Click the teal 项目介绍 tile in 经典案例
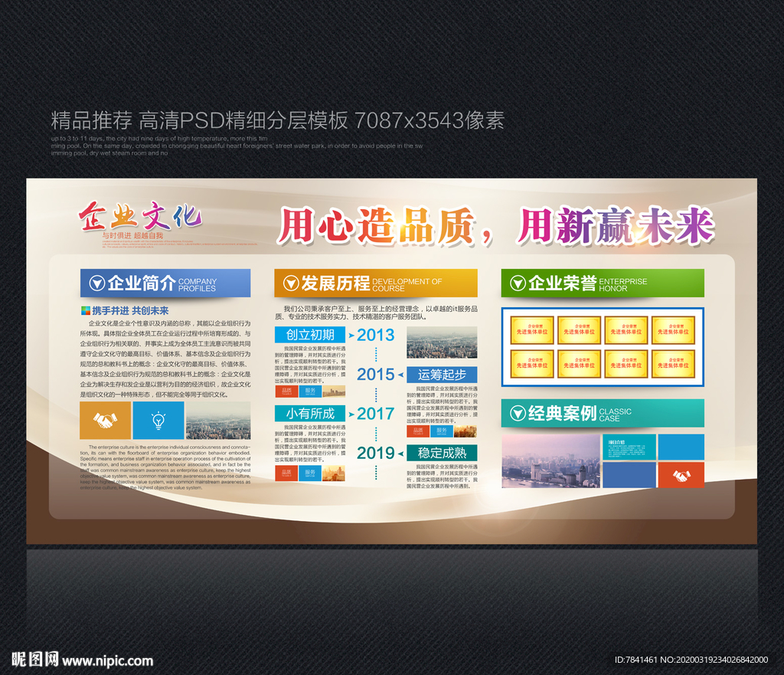Viewport: 784px width, 675px height. pyautogui.click(x=629, y=447)
